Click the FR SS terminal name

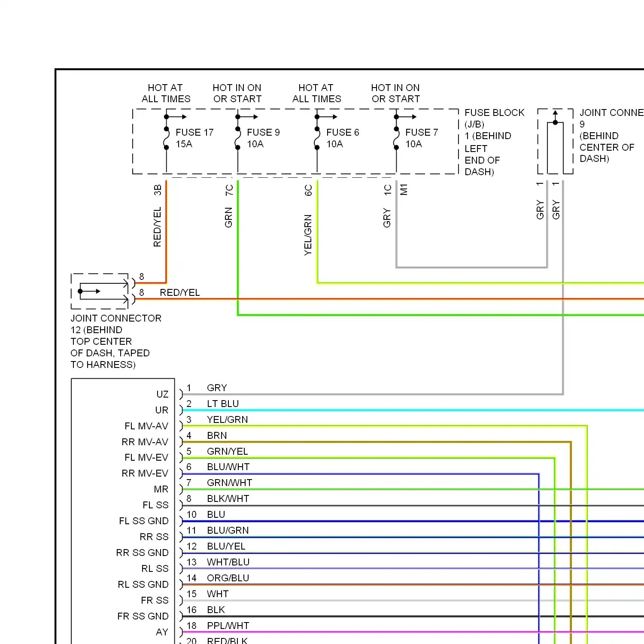[155, 600]
